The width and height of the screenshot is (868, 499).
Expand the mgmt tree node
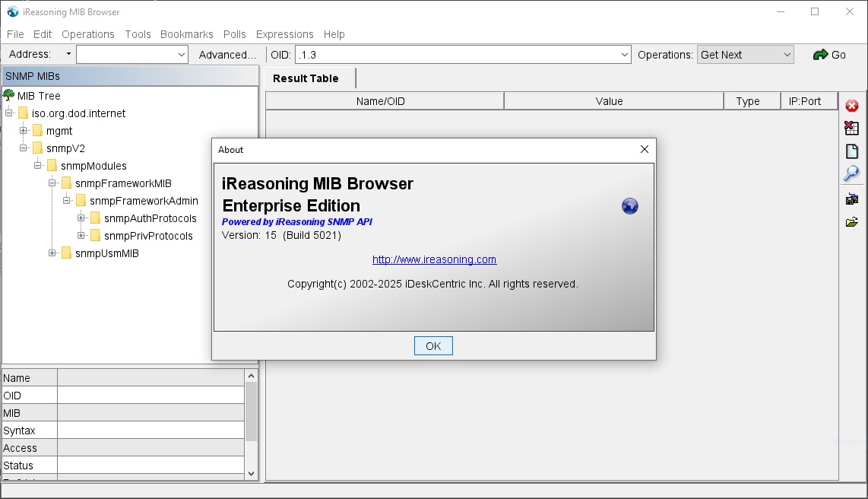point(24,131)
